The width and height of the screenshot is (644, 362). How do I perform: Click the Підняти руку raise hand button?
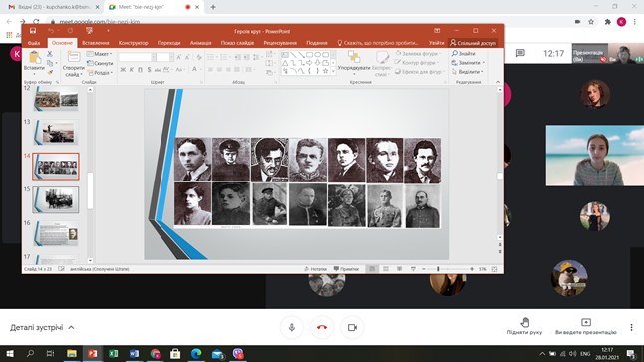(524, 326)
